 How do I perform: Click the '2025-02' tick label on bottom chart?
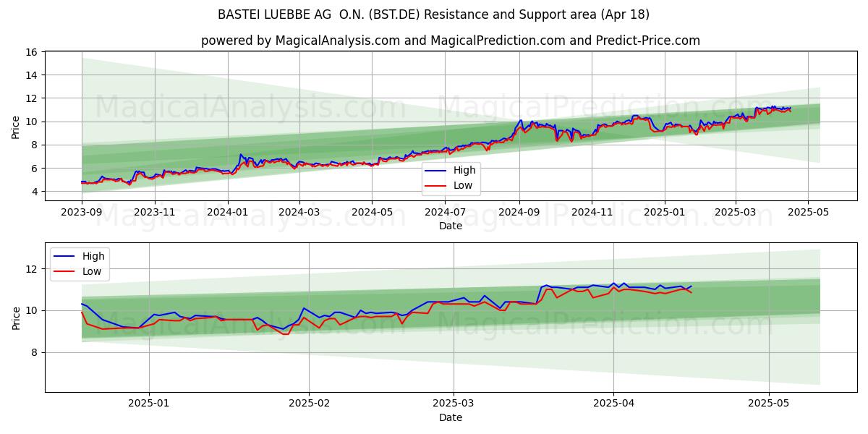click(x=309, y=404)
